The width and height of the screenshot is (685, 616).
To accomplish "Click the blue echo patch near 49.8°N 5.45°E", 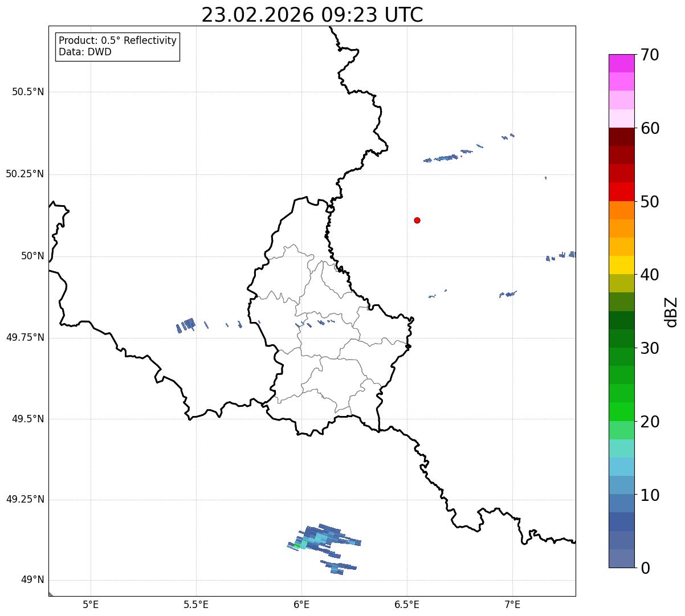I will (186, 325).
